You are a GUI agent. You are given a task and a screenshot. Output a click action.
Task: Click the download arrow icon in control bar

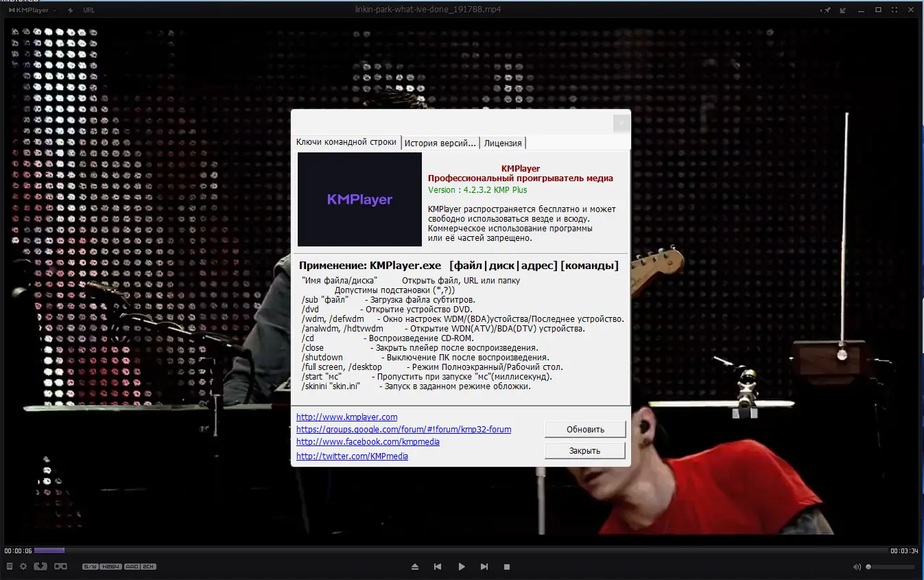40,566
